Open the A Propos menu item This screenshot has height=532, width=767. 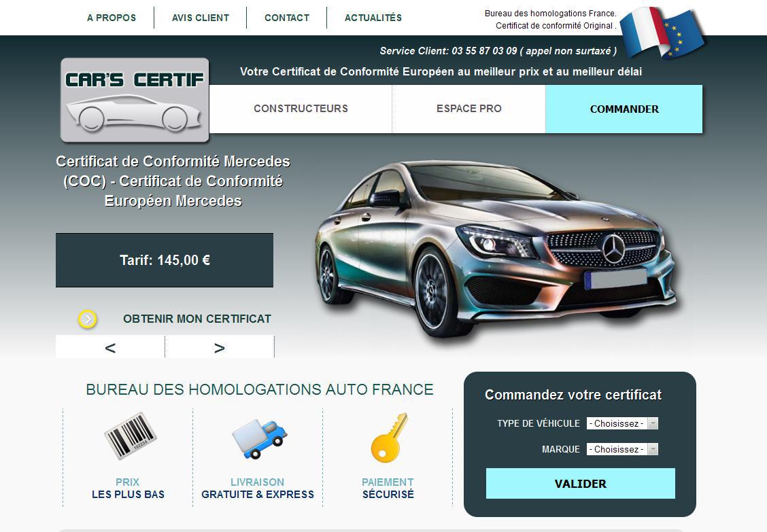click(x=112, y=18)
